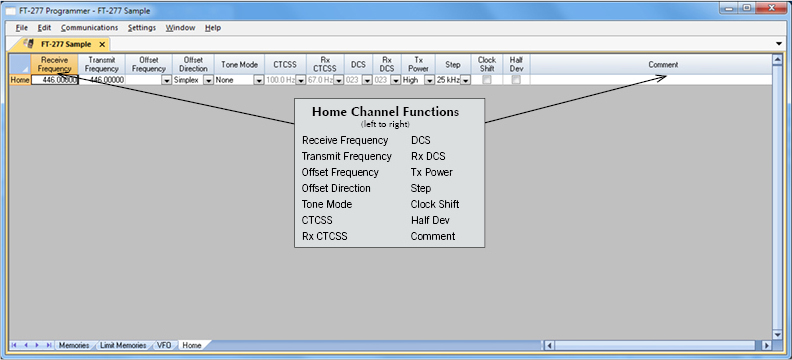Open the Offset Direction Simplex dropdown
Screen dimensions: 792x360
point(208,80)
